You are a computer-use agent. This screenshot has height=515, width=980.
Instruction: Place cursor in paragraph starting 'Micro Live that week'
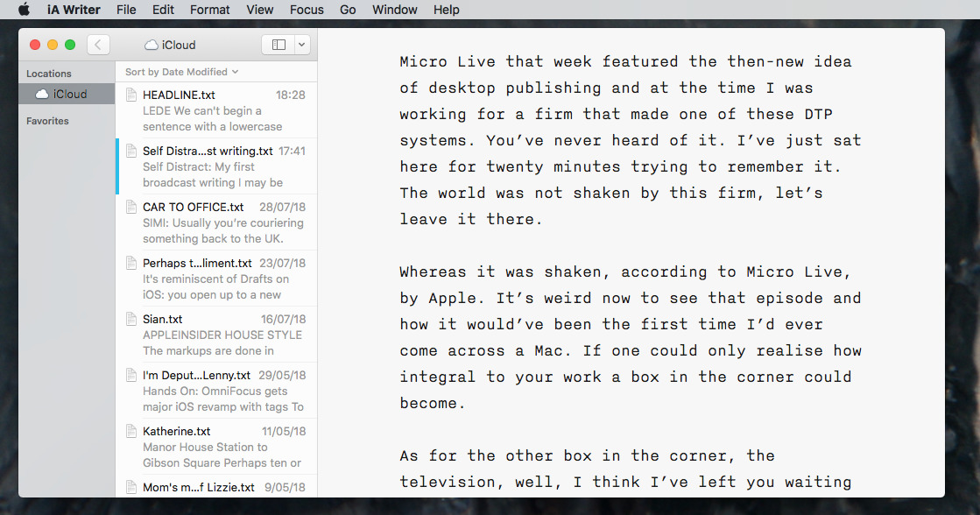coord(630,140)
